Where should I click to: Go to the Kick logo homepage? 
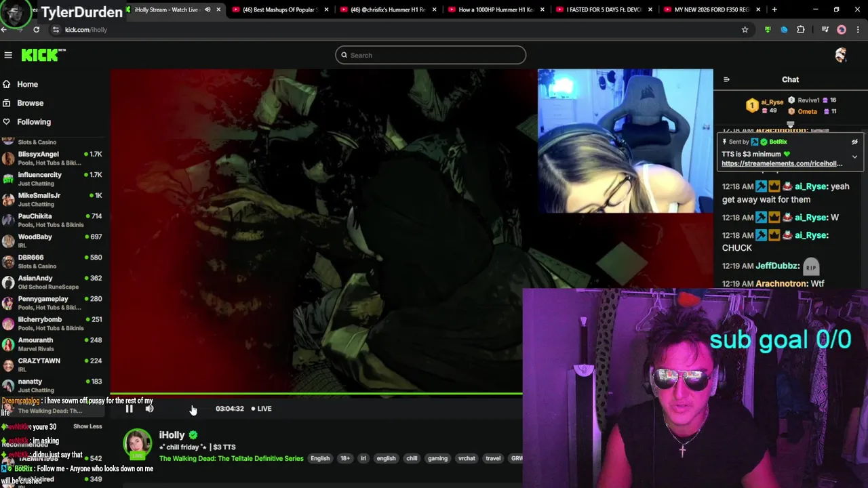(43, 55)
